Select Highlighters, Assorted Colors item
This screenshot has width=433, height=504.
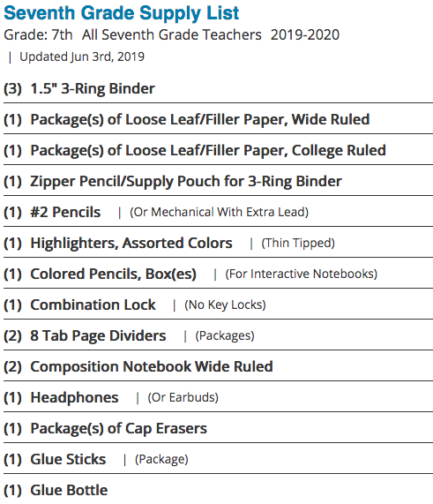coord(131,243)
